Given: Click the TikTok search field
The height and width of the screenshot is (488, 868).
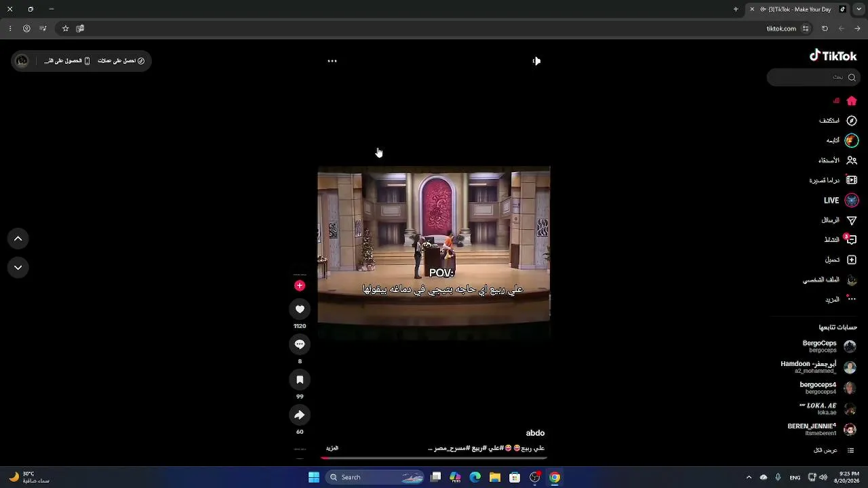Looking at the screenshot, I should click(x=812, y=77).
